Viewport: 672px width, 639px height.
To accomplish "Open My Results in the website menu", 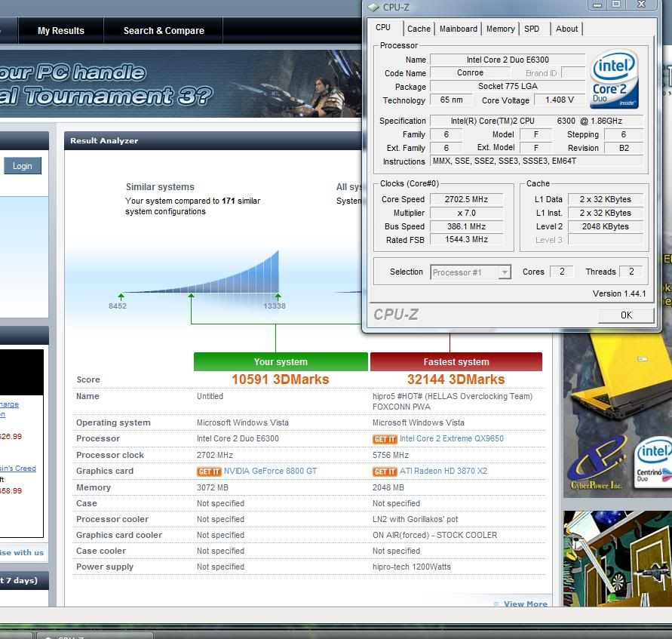I will 61,31.
